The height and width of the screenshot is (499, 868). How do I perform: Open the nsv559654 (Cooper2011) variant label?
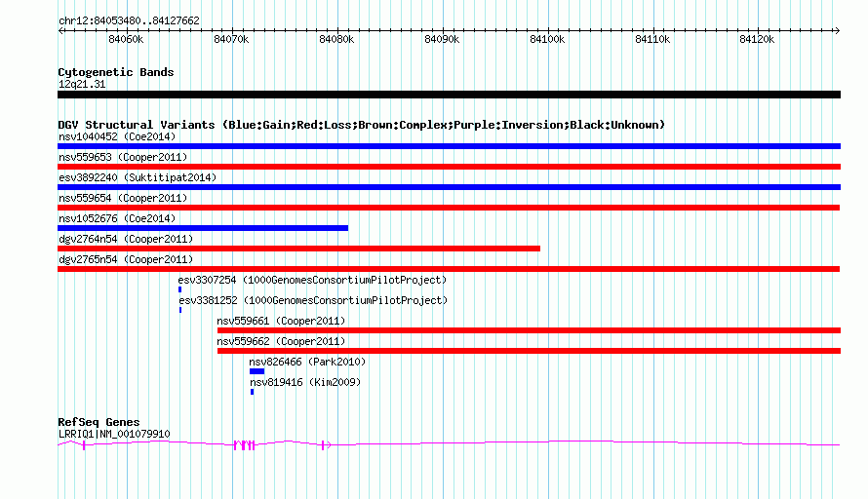tap(123, 198)
